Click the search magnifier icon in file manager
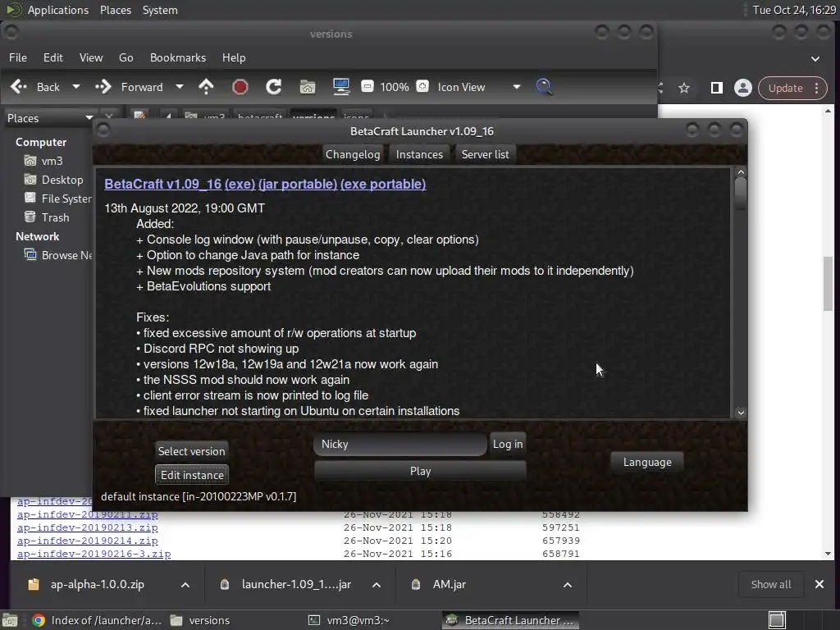 [545, 87]
